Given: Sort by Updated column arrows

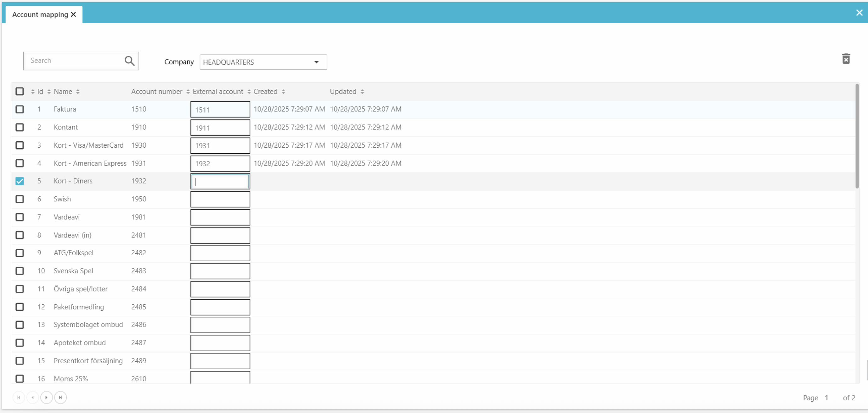Looking at the screenshot, I should [x=362, y=92].
